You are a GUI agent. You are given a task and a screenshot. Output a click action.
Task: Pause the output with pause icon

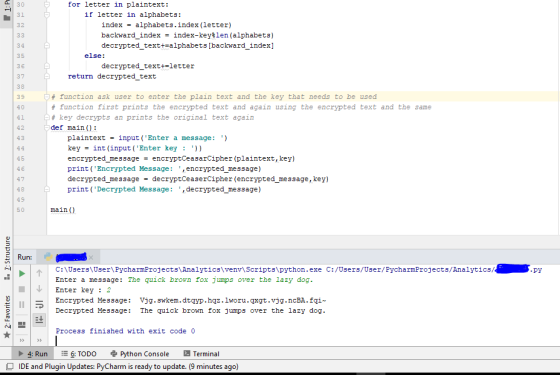22,304
